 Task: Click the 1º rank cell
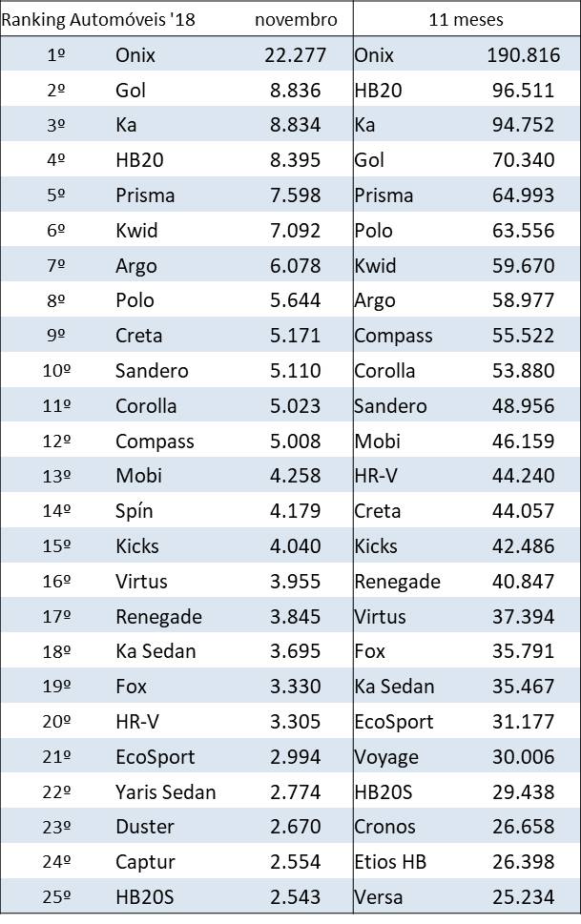(56, 55)
